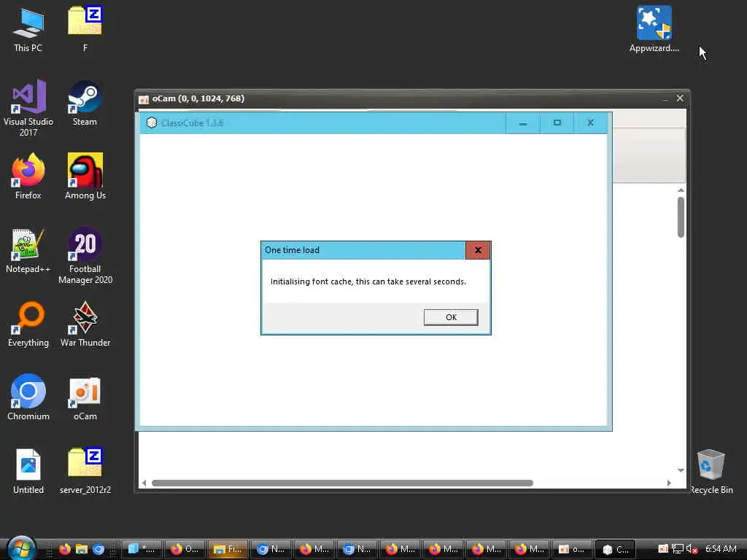Open the Everything search shortcut

pyautogui.click(x=28, y=324)
